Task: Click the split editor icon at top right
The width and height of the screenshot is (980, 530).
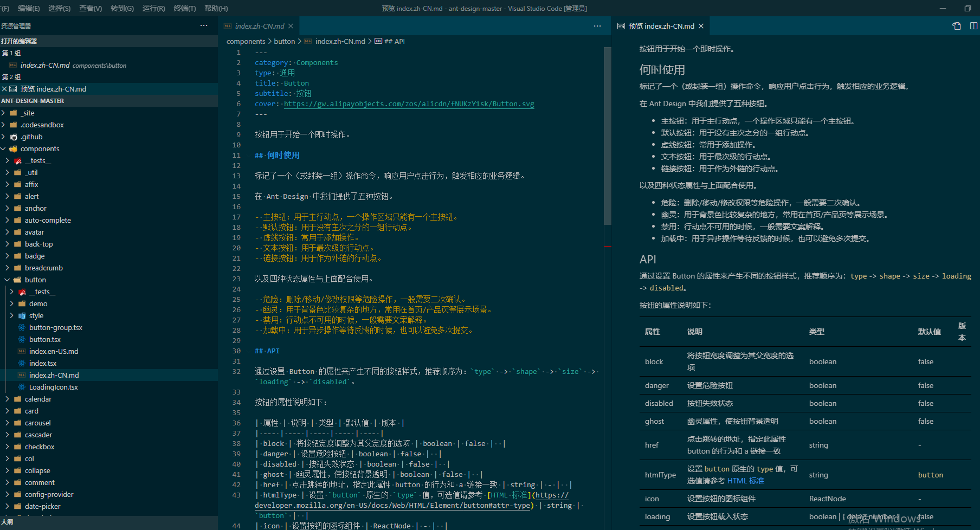Action: (x=973, y=26)
